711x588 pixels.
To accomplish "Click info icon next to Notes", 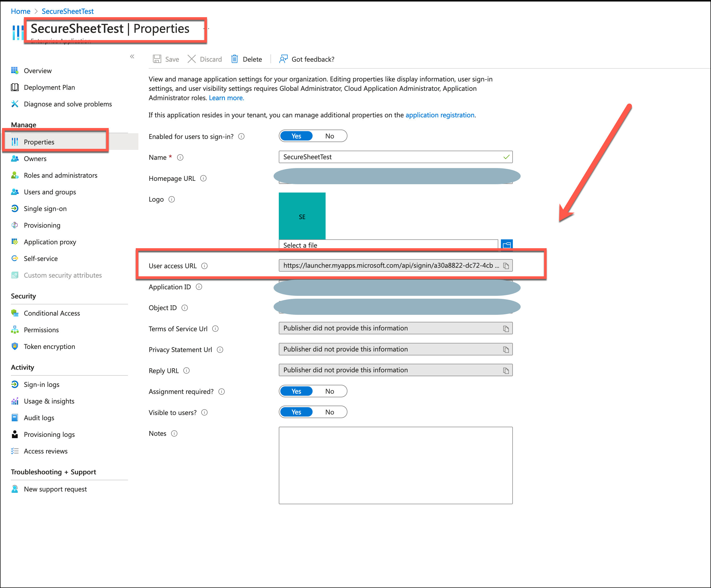I will (x=174, y=433).
